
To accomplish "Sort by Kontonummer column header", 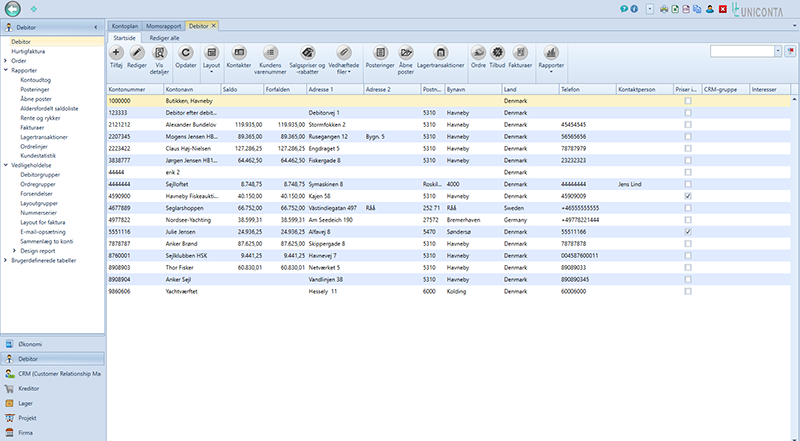I will click(x=135, y=89).
